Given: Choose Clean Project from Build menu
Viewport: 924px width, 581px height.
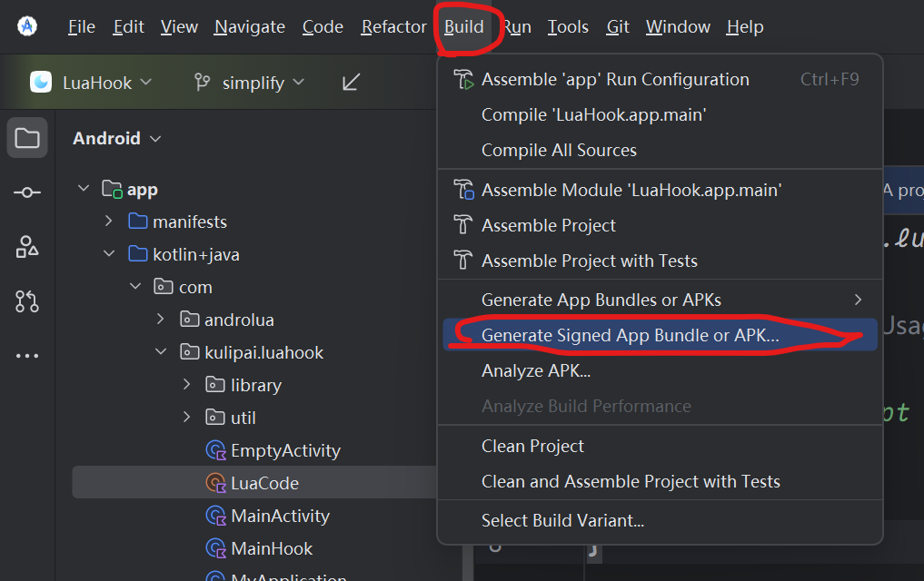Looking at the screenshot, I should coord(532,446).
